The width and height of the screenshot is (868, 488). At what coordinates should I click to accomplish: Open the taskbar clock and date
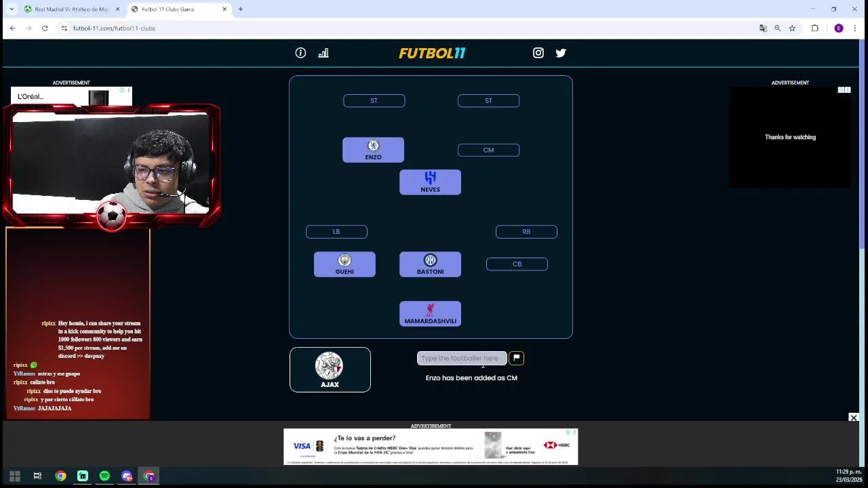click(848, 476)
